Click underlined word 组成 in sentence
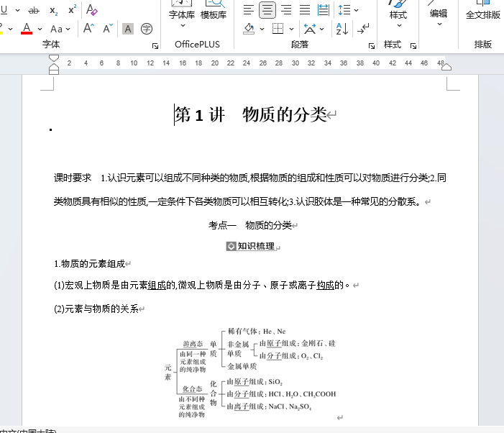The width and height of the screenshot is (504, 433). coord(157,285)
